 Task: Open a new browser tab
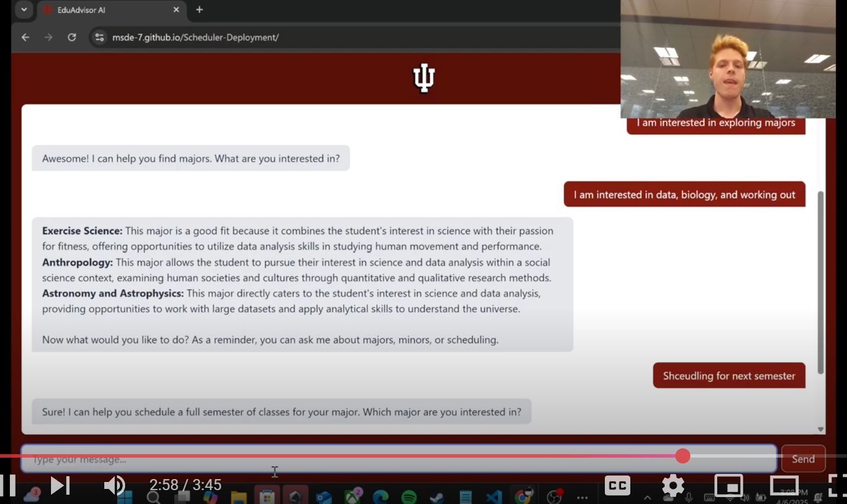pyautogui.click(x=199, y=10)
